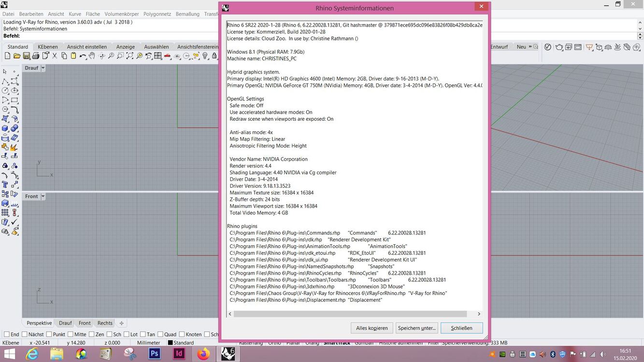Click the red car shading icon

click(x=168, y=56)
